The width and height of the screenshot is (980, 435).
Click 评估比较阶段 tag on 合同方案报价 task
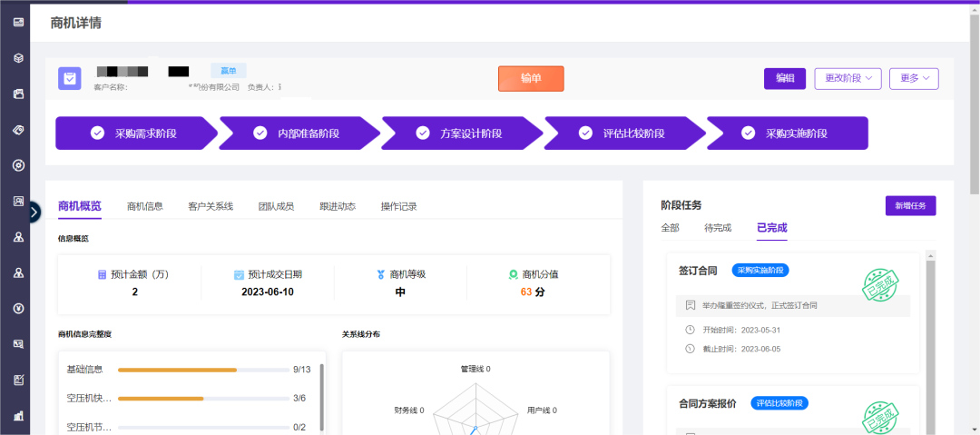[x=779, y=403]
